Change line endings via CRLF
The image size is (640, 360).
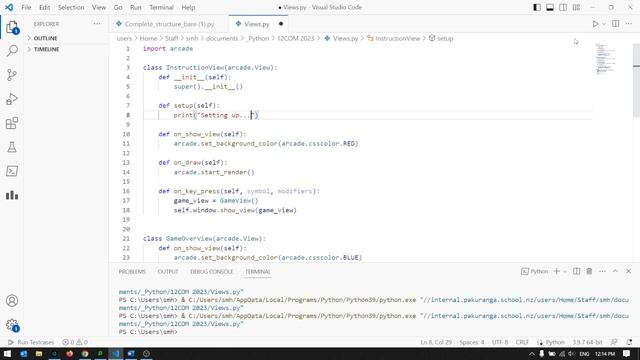522,342
